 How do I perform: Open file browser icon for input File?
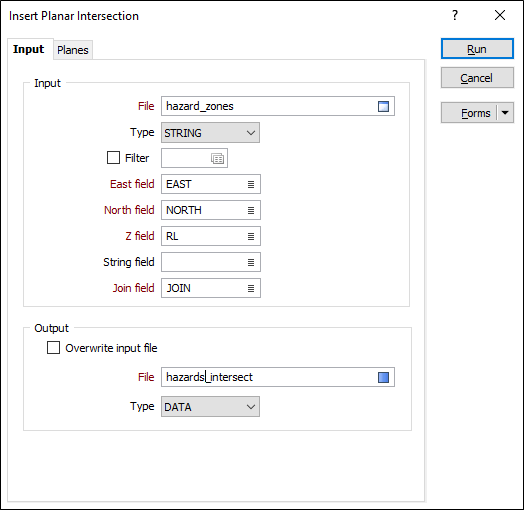click(x=383, y=106)
